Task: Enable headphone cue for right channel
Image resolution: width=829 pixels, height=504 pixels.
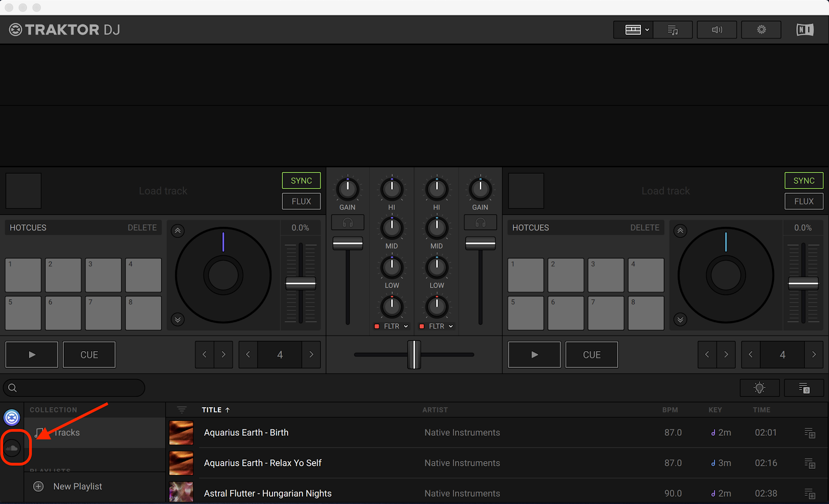Action: (480, 222)
